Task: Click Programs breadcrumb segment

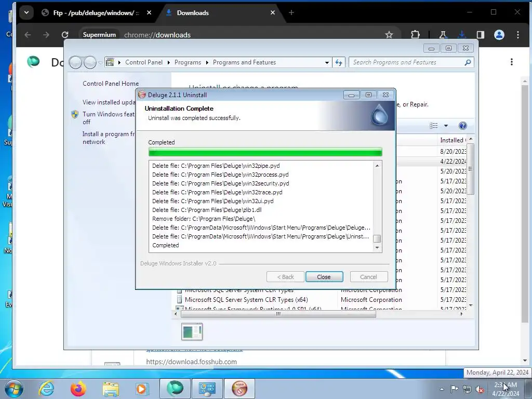Action: (x=188, y=62)
